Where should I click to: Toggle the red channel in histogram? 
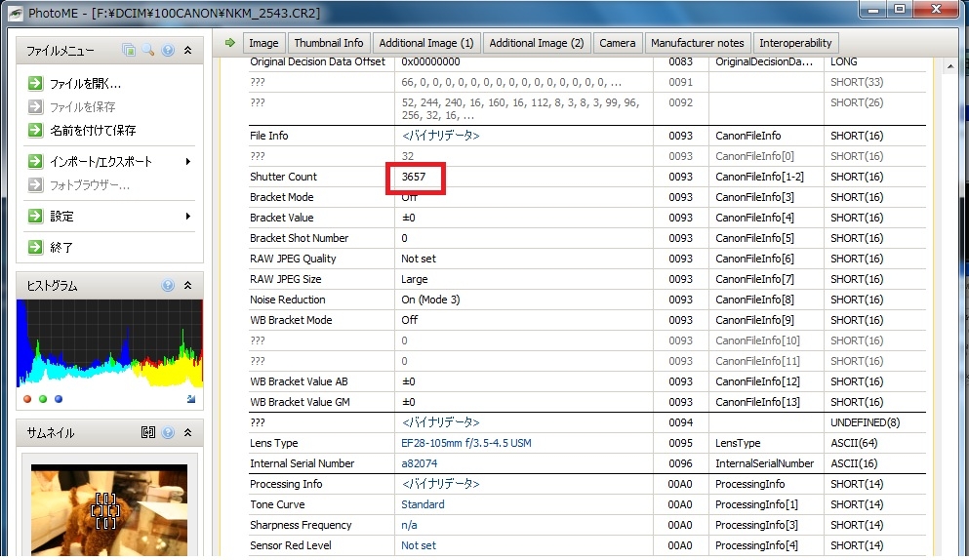[x=27, y=399]
